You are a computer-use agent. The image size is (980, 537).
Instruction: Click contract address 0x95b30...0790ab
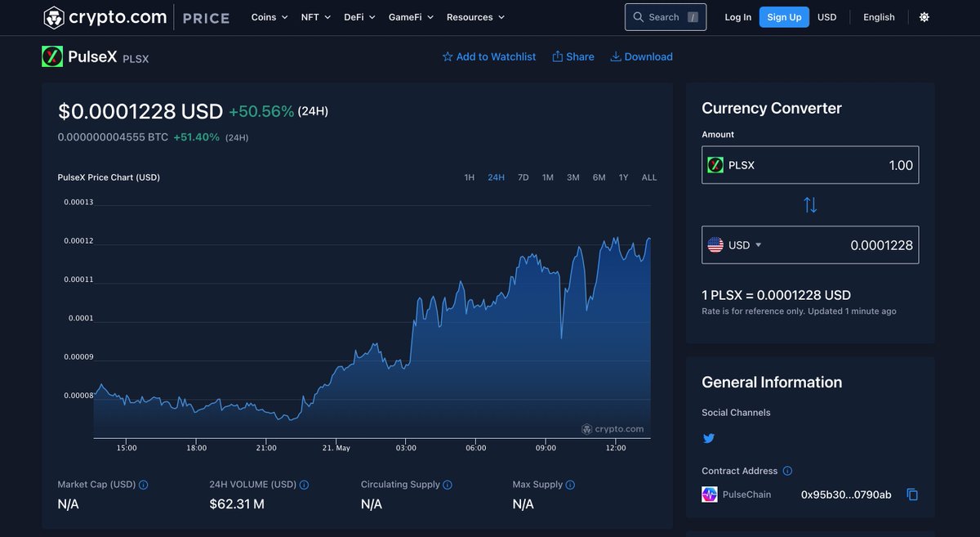coord(846,494)
